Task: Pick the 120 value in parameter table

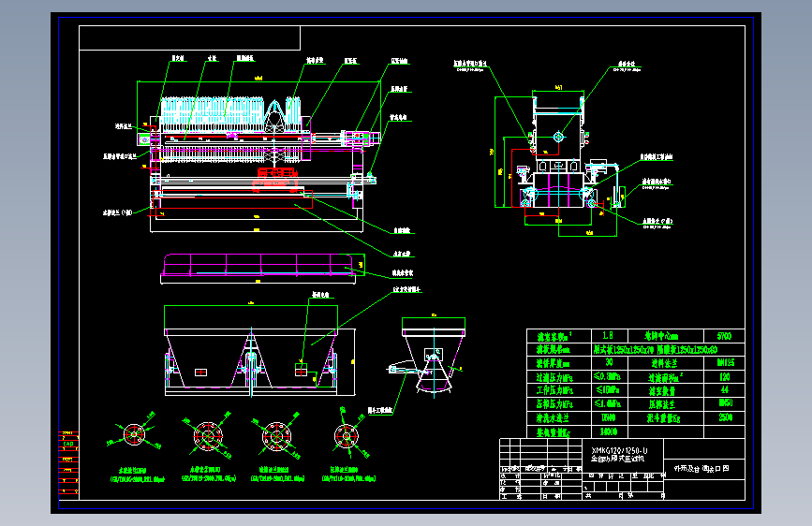Action: [x=724, y=376]
